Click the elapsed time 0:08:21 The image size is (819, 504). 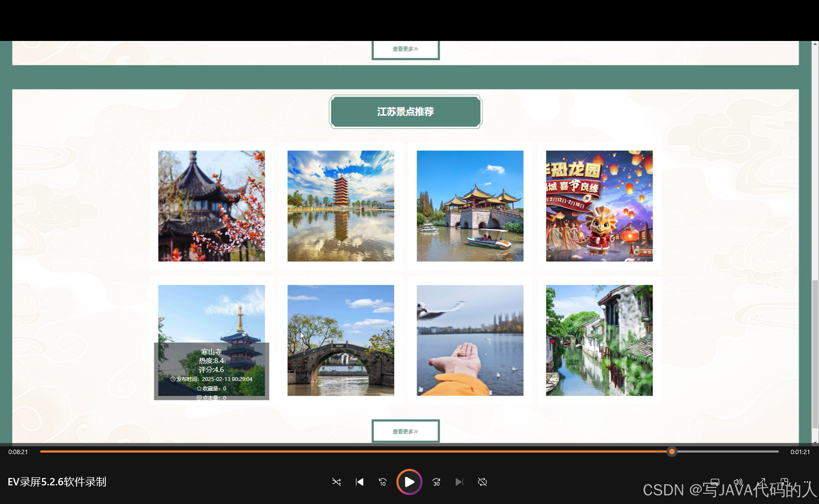pos(18,452)
